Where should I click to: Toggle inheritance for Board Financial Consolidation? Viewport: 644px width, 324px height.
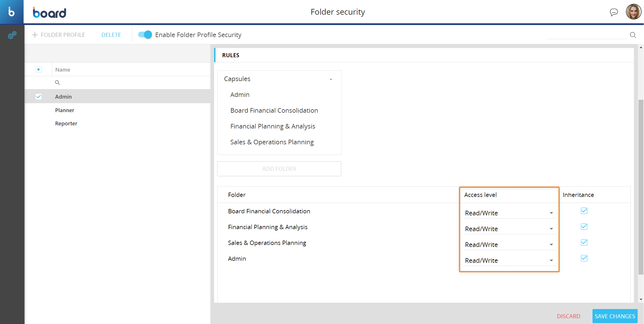[x=584, y=211]
